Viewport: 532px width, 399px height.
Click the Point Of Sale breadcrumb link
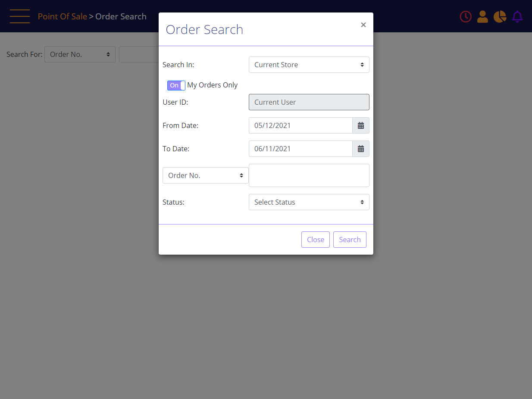[62, 16]
